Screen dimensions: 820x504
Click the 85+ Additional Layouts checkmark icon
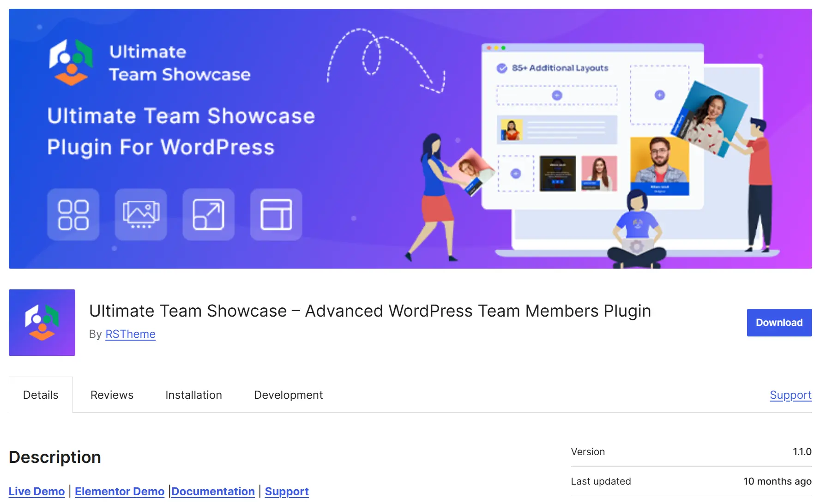502,68
